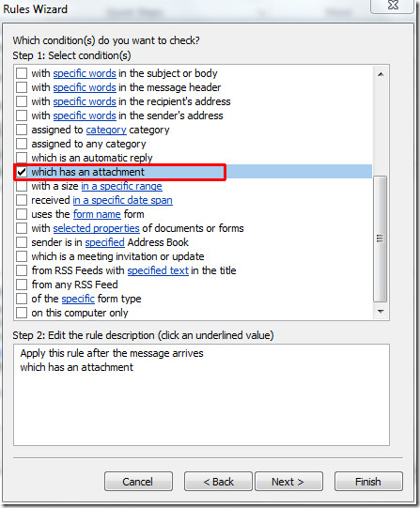Open 'in a specific date span' link
The height and width of the screenshot is (508, 420).
pos(122,200)
